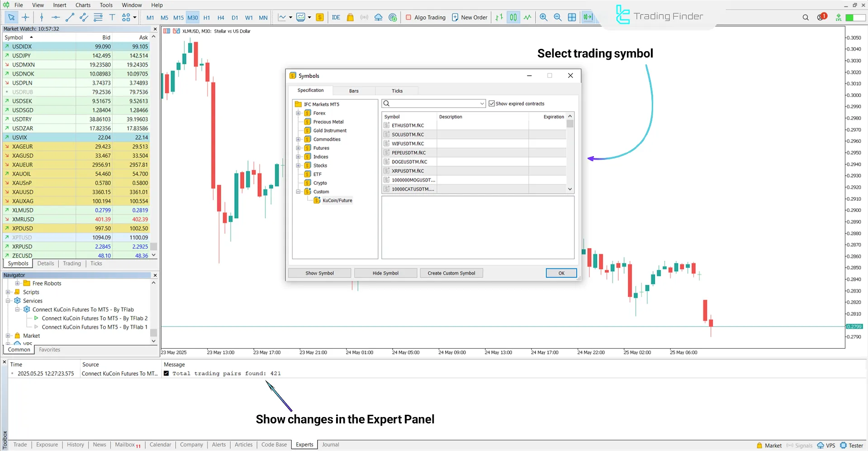Viewport: 868px width, 451px height.
Task: Enable the Show expired contracts checkbox
Action: click(492, 103)
